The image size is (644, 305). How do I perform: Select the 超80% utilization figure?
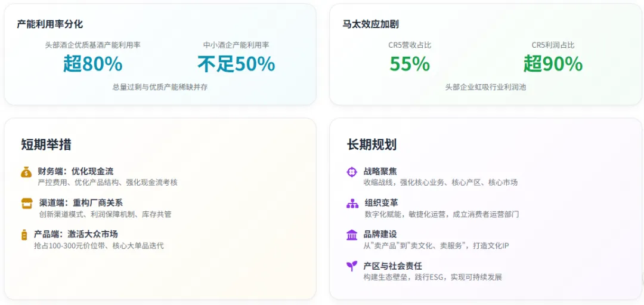coord(93,64)
